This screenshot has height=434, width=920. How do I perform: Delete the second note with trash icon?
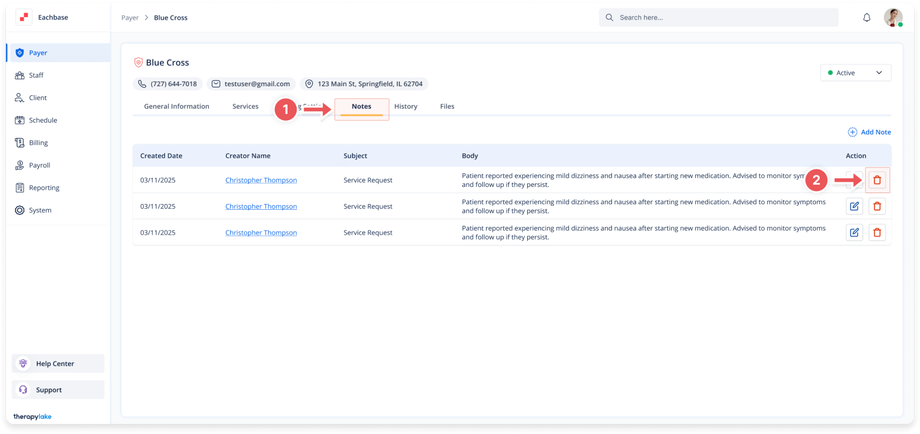pyautogui.click(x=877, y=206)
